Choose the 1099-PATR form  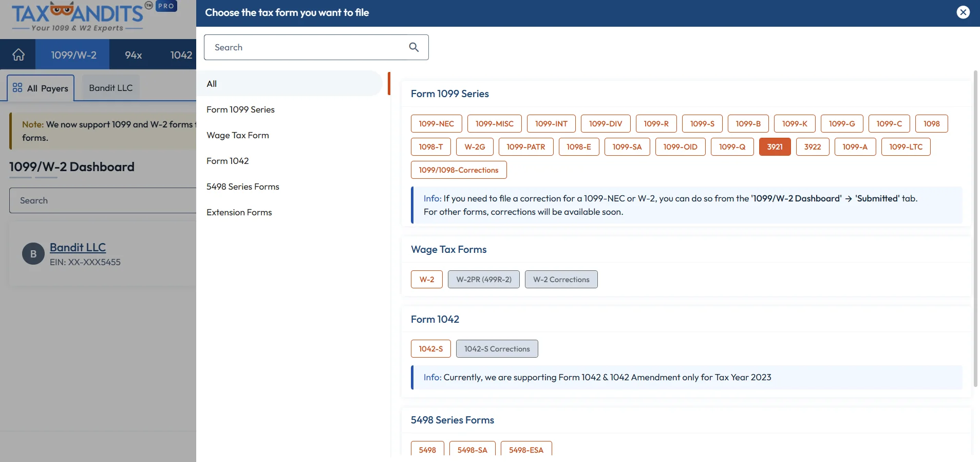(x=526, y=147)
